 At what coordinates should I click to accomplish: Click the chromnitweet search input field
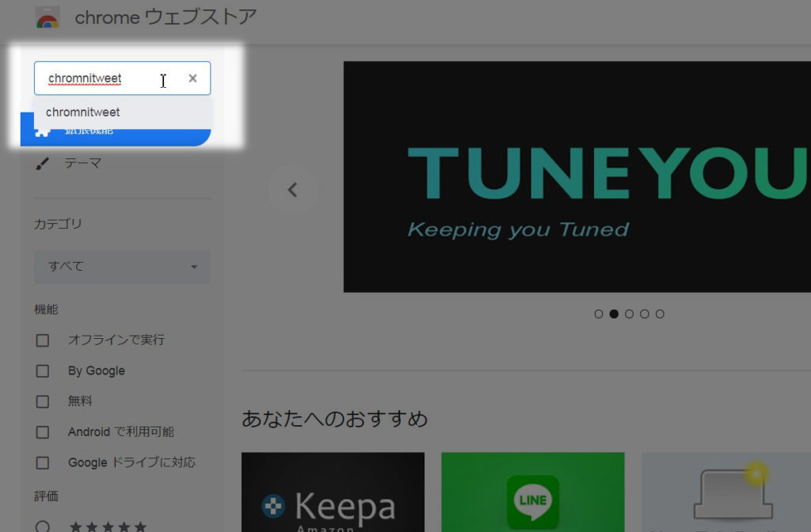coord(123,78)
